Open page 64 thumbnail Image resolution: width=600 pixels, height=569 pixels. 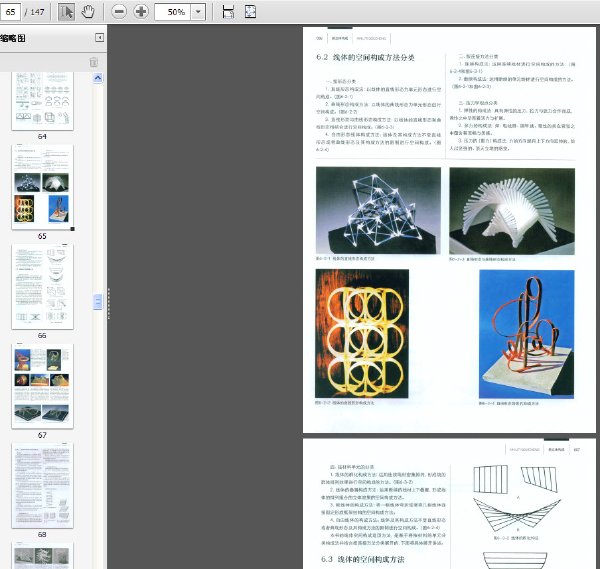[x=42, y=101]
